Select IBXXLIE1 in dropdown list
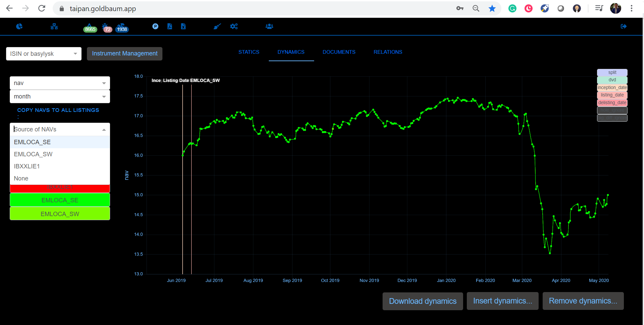Image resolution: width=644 pixels, height=325 pixels. 60,166
